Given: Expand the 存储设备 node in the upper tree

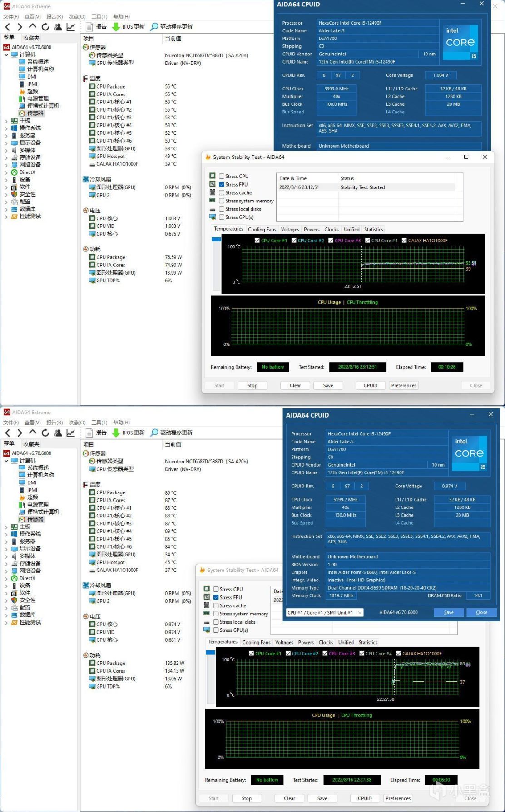Looking at the screenshot, I should tap(6, 157).
